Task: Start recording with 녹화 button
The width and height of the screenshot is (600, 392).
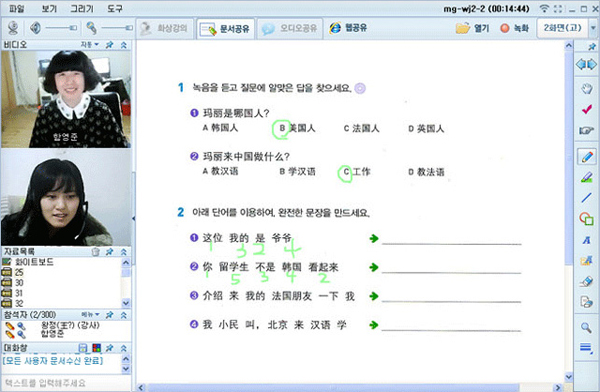Action: [515, 28]
